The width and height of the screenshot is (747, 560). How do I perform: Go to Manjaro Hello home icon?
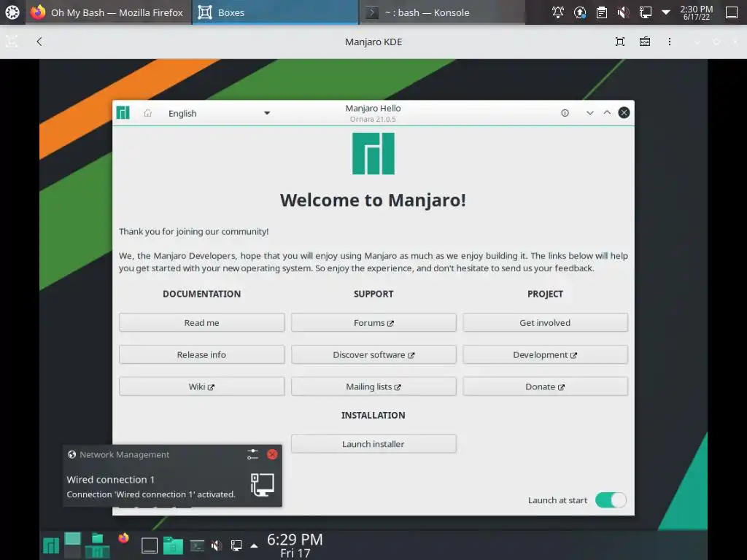147,113
